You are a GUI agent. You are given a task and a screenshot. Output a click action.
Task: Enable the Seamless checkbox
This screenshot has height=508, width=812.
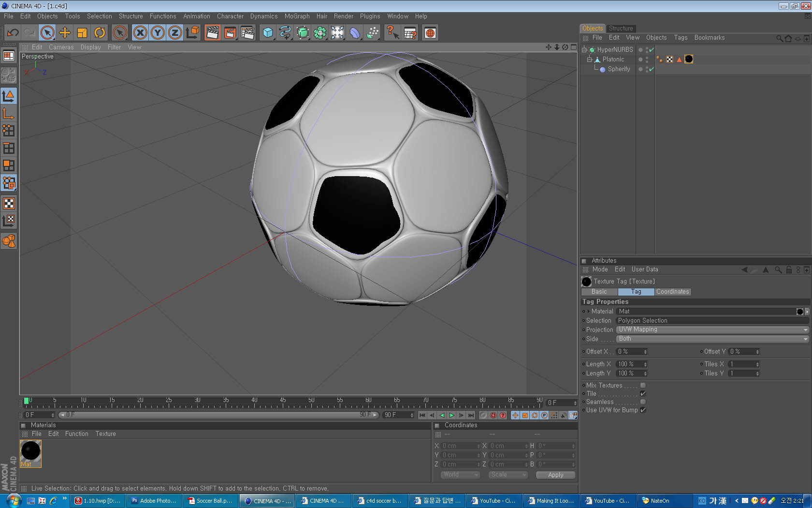(x=643, y=402)
